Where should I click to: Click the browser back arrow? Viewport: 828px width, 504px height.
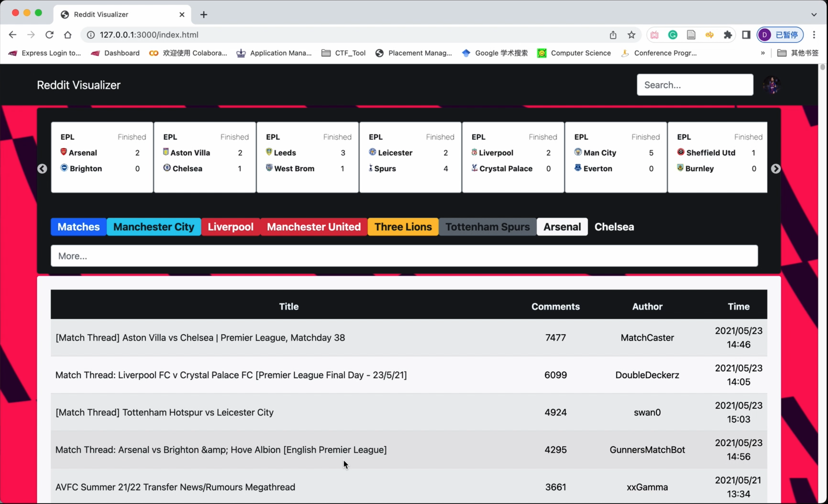pos(12,34)
